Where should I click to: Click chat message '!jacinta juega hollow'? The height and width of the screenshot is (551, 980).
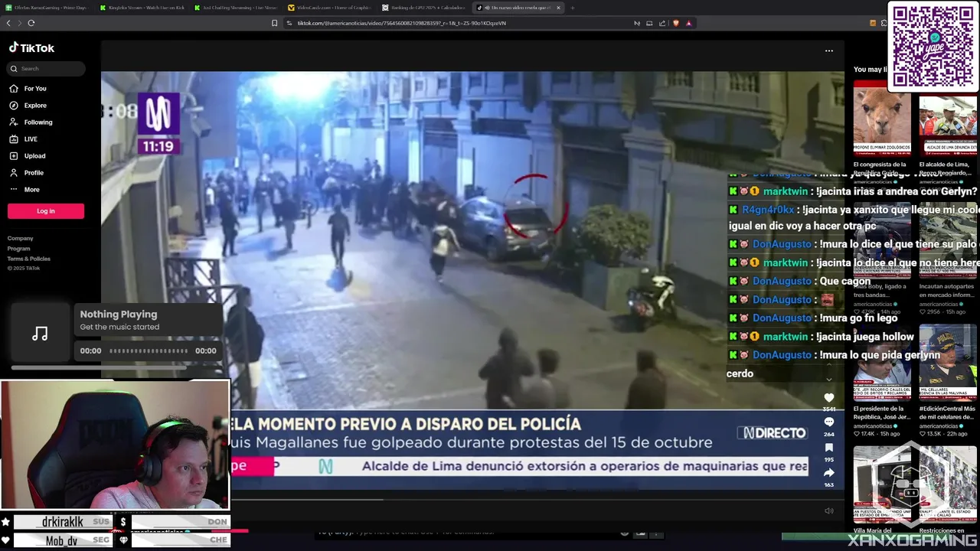pyautogui.click(x=865, y=337)
